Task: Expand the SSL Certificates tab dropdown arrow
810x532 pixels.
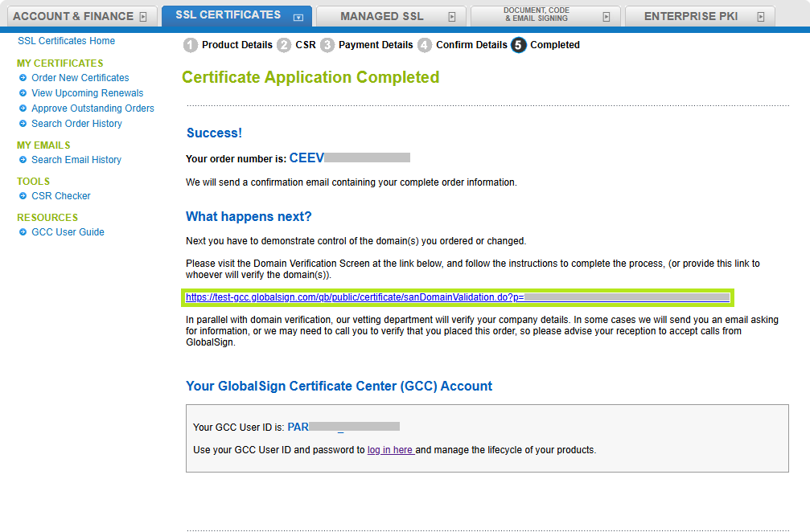Action: pyautogui.click(x=298, y=16)
